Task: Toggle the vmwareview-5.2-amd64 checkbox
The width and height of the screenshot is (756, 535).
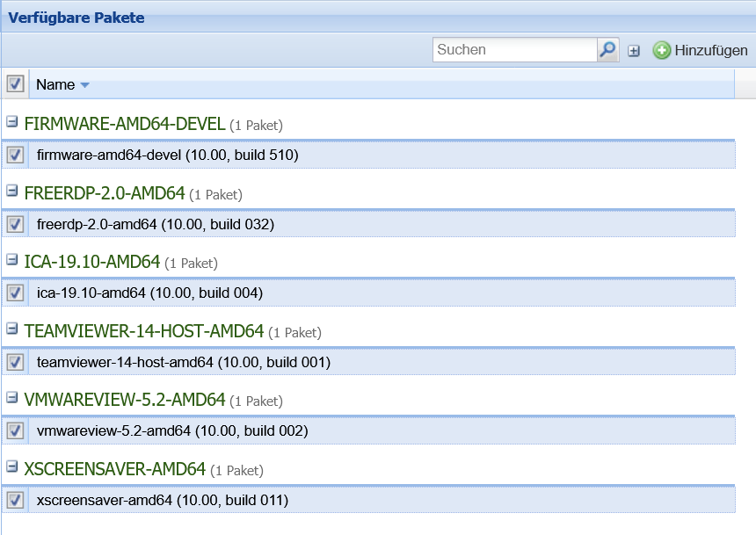Action: pos(15,430)
